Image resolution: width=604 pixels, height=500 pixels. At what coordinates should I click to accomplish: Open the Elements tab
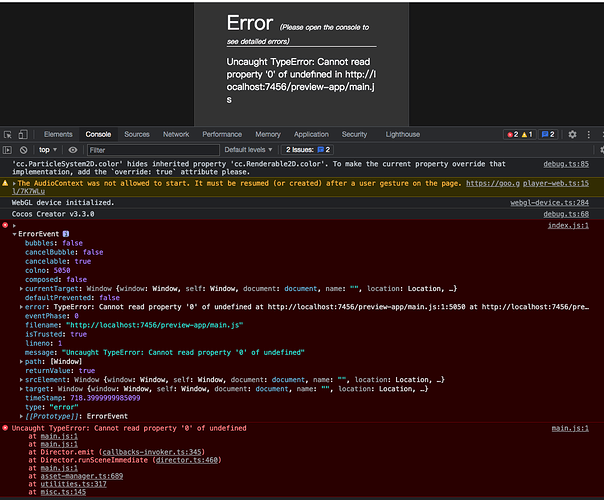(58, 134)
